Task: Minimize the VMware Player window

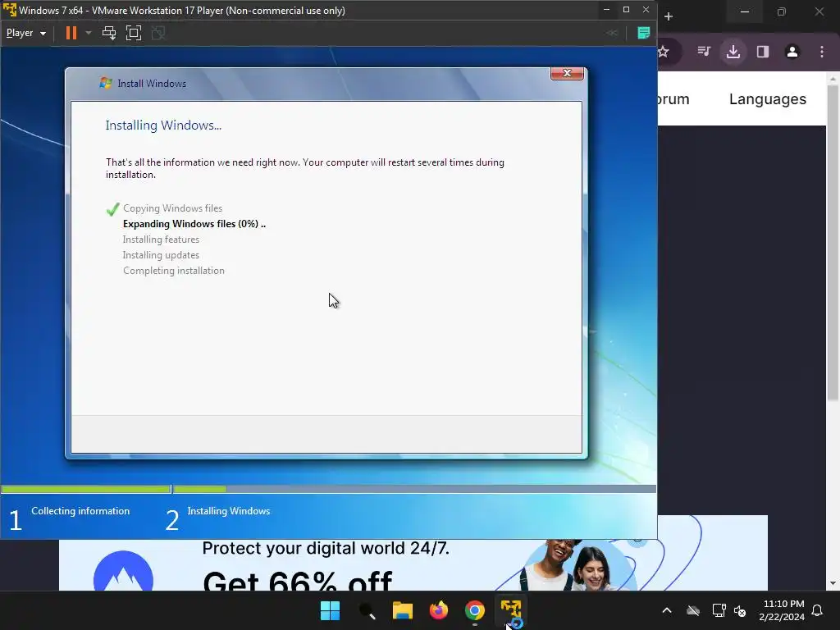Action: [606, 10]
